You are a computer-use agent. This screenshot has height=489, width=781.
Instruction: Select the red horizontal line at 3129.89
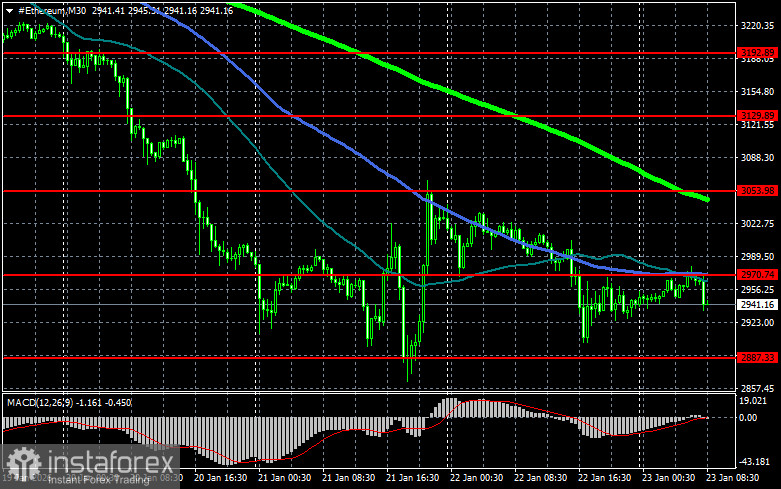pos(369,116)
